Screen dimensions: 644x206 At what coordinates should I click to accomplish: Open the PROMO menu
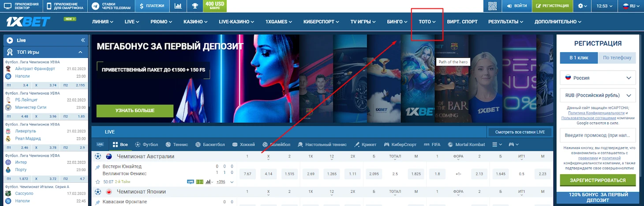162,22
